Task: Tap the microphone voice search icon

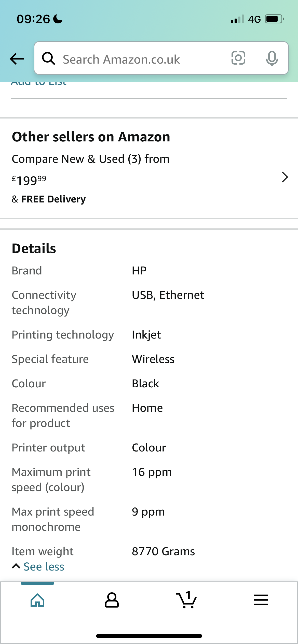Action: [272, 58]
